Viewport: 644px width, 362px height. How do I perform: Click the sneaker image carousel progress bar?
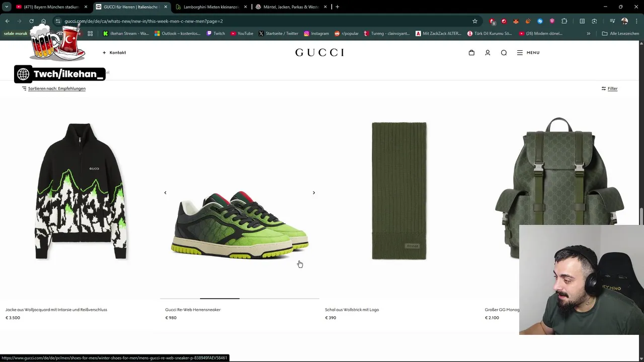[239, 299]
